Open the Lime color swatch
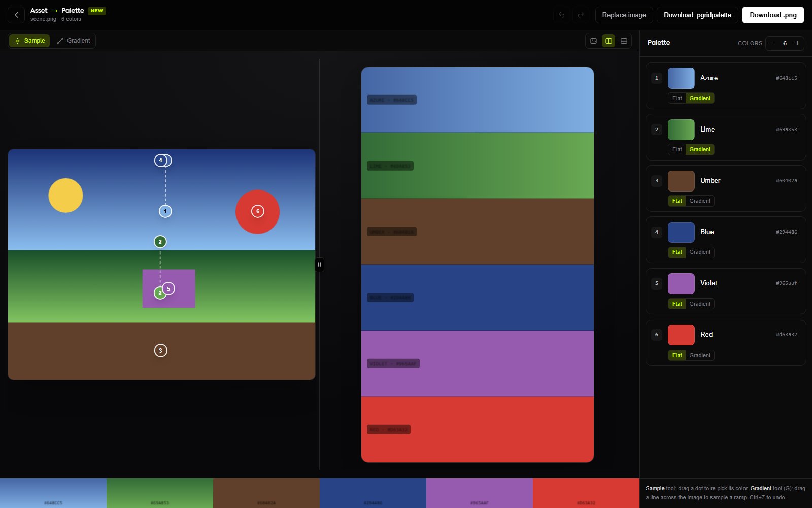The width and height of the screenshot is (812, 508). tap(681, 130)
